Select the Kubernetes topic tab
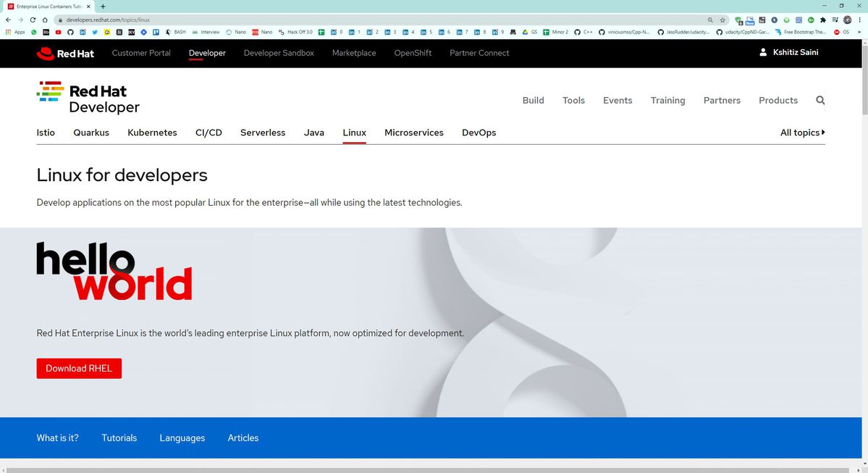The width and height of the screenshot is (868, 473). (x=152, y=133)
